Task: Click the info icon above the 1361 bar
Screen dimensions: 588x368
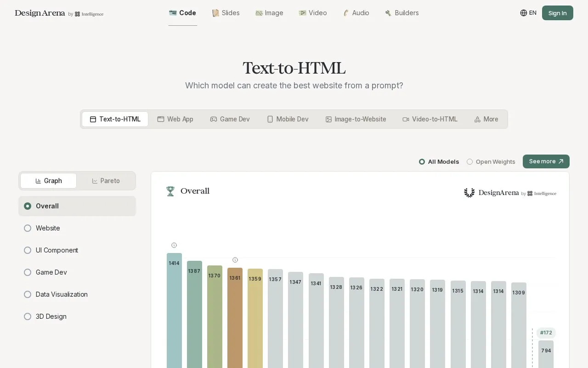Action: pyautogui.click(x=235, y=260)
